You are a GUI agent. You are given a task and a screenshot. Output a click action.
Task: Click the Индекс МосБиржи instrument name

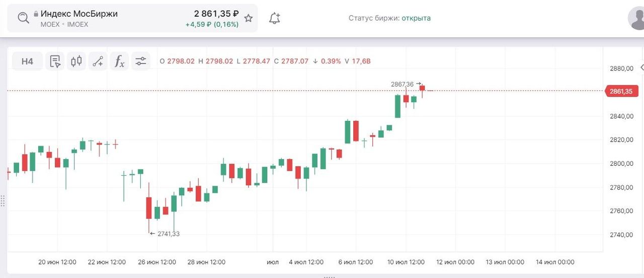(x=79, y=14)
